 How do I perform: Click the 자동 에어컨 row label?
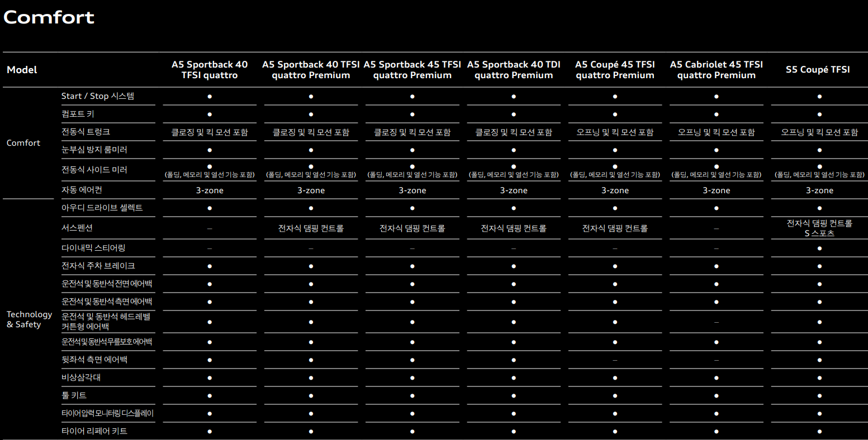pyautogui.click(x=82, y=190)
